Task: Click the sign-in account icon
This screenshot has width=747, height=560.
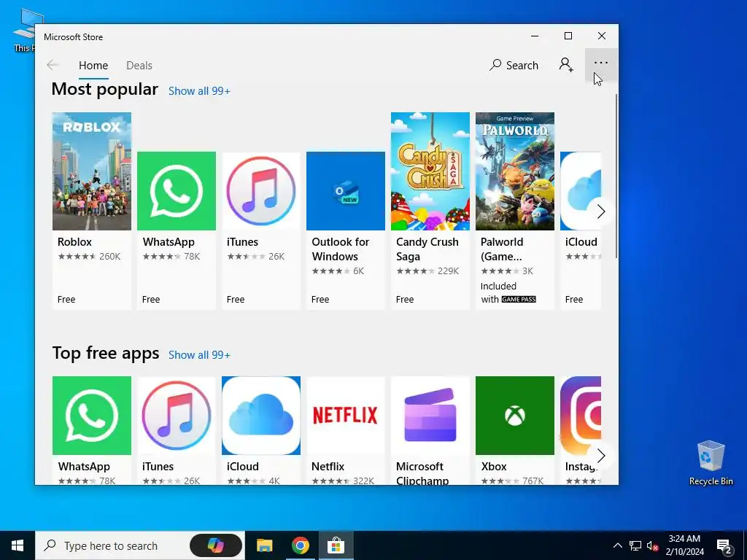Action: point(566,65)
